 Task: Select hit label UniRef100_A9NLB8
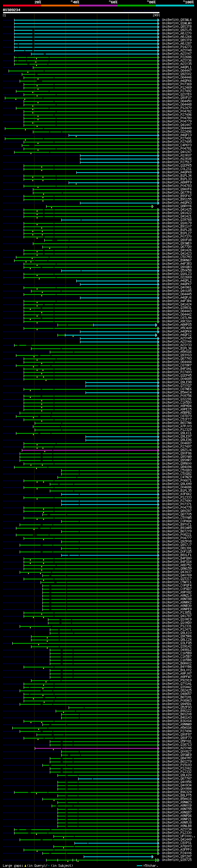(x=177, y=826)
